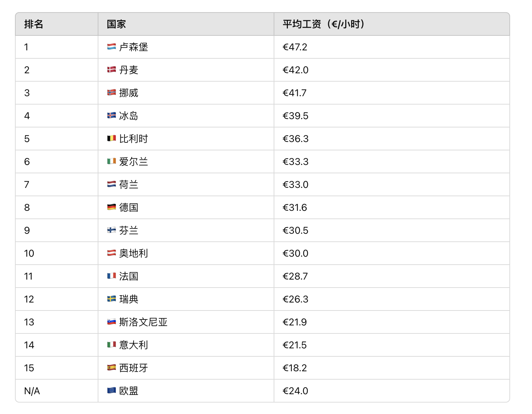532x414 pixels.
Task: Click the wage value €28.7
Action: click(x=295, y=276)
